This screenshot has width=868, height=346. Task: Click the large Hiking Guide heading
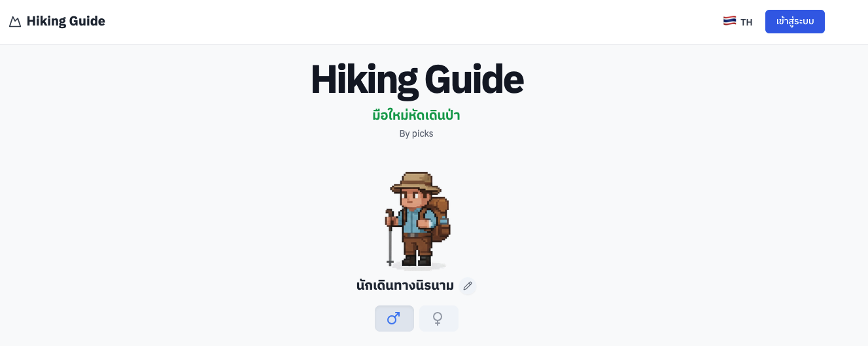pos(417,80)
